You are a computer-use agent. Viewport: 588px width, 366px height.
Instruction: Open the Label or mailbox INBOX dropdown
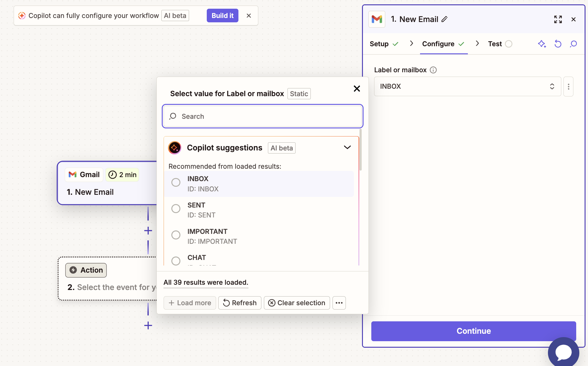click(x=467, y=87)
